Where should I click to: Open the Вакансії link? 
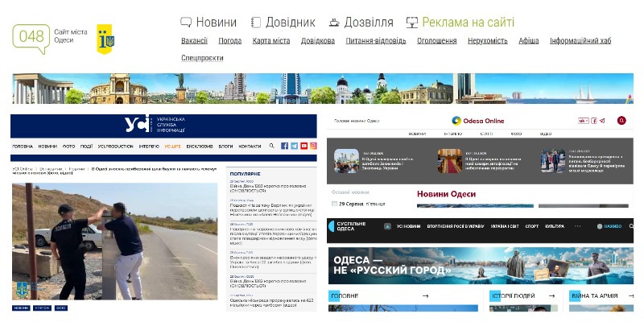[x=194, y=41]
